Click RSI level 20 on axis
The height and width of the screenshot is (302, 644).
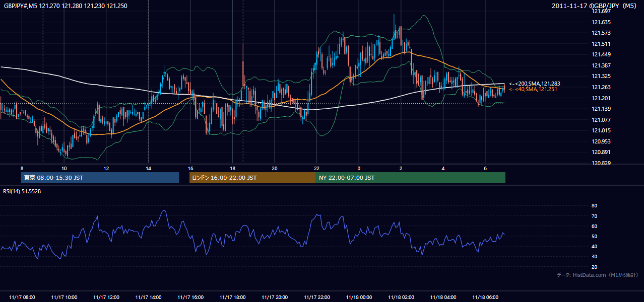point(595,267)
